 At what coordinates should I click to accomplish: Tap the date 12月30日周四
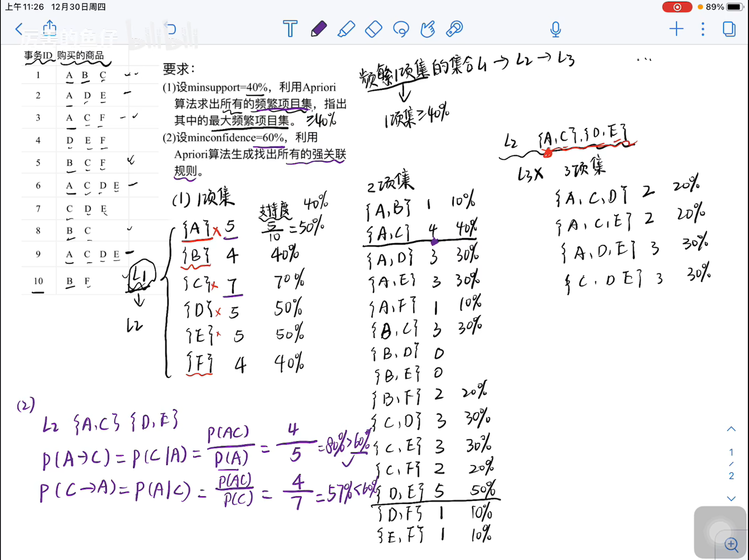(79, 7)
